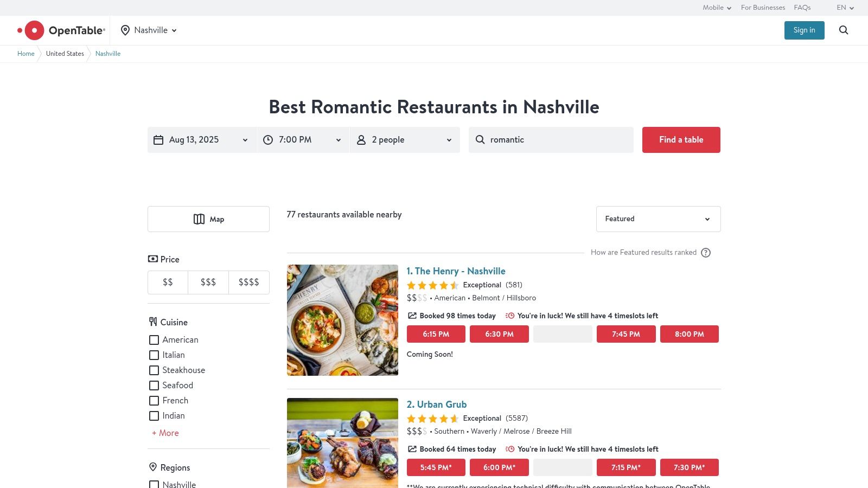Viewport: 868px width, 488px height.
Task: Click The Henry's timeslots alarm icon
Action: click(x=510, y=316)
